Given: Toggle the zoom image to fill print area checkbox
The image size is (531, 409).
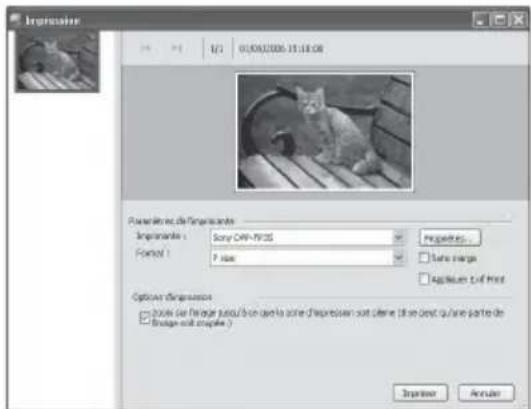Looking at the screenshot, I should (145, 318).
